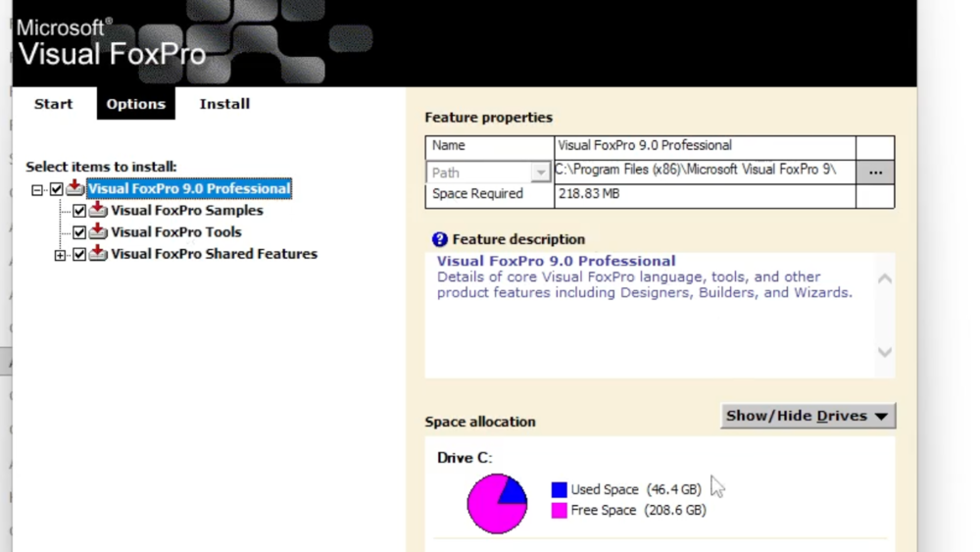The width and height of the screenshot is (980, 552).
Task: Click the browse path ellipsis button
Action: 875,172
